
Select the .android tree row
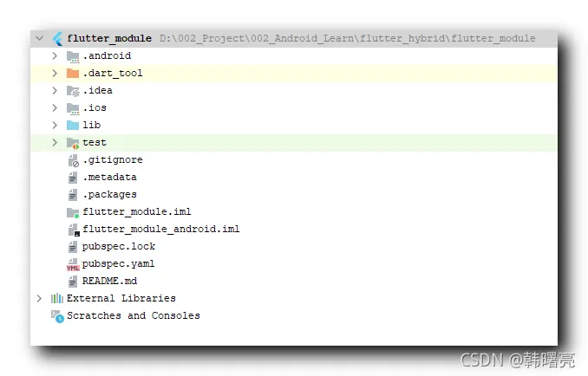pyautogui.click(x=294, y=55)
